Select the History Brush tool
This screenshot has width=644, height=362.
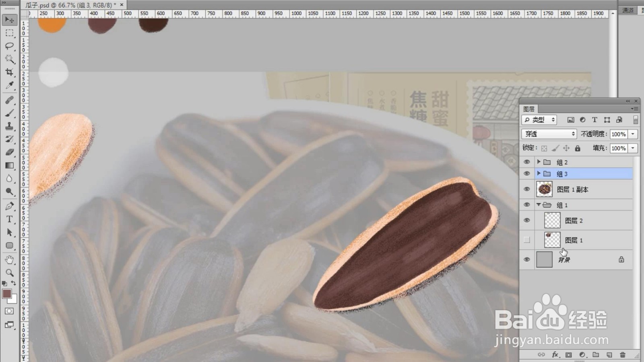pos(9,139)
